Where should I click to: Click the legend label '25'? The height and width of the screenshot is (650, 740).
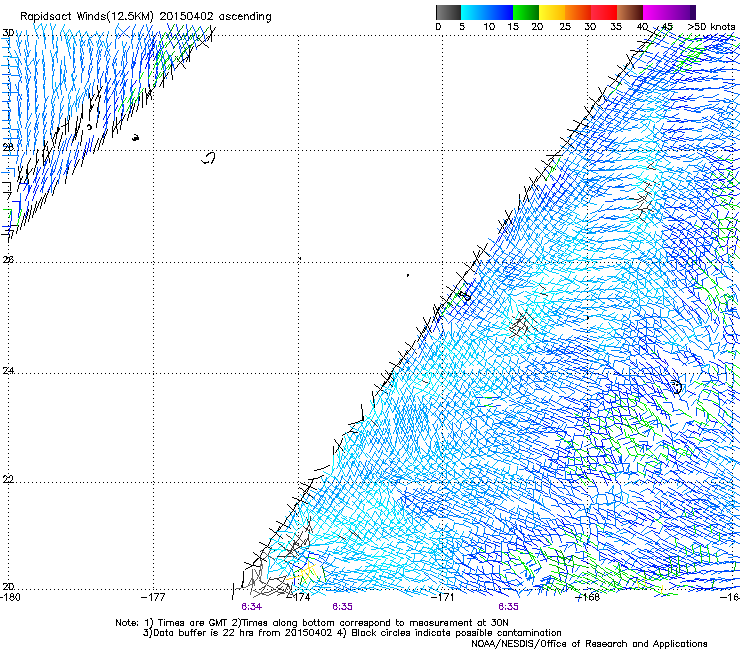[564, 26]
